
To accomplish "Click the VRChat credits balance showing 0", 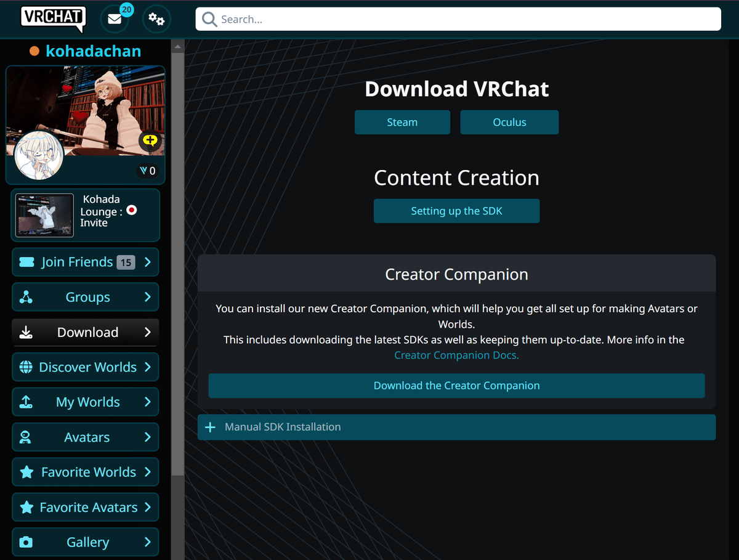I will coord(148,171).
